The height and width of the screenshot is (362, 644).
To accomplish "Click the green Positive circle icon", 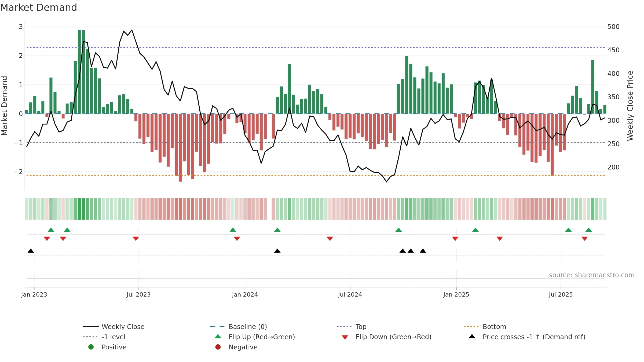I will (91, 347).
